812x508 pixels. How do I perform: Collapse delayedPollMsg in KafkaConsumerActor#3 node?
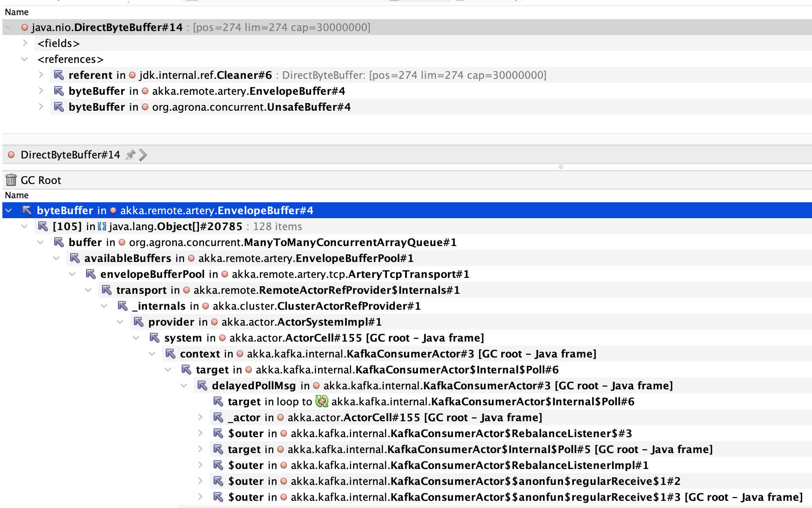click(x=184, y=386)
